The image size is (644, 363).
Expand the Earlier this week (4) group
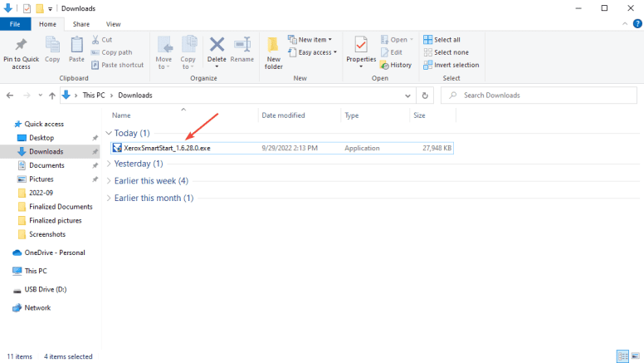click(109, 180)
